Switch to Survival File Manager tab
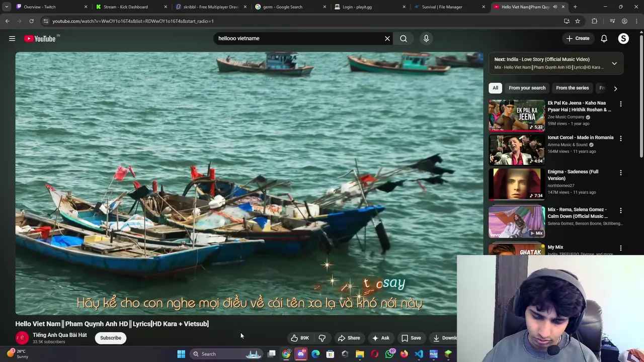The height and width of the screenshot is (362, 644). pyautogui.click(x=449, y=7)
